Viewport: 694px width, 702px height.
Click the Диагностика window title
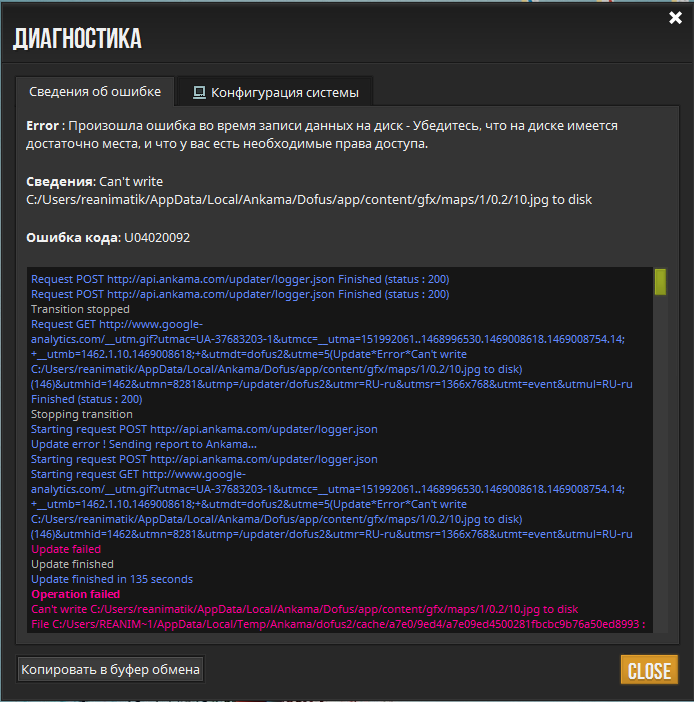point(77,39)
